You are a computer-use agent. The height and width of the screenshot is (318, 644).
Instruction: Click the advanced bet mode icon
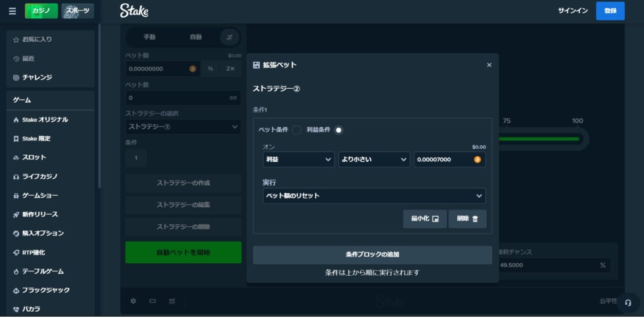pos(230,37)
